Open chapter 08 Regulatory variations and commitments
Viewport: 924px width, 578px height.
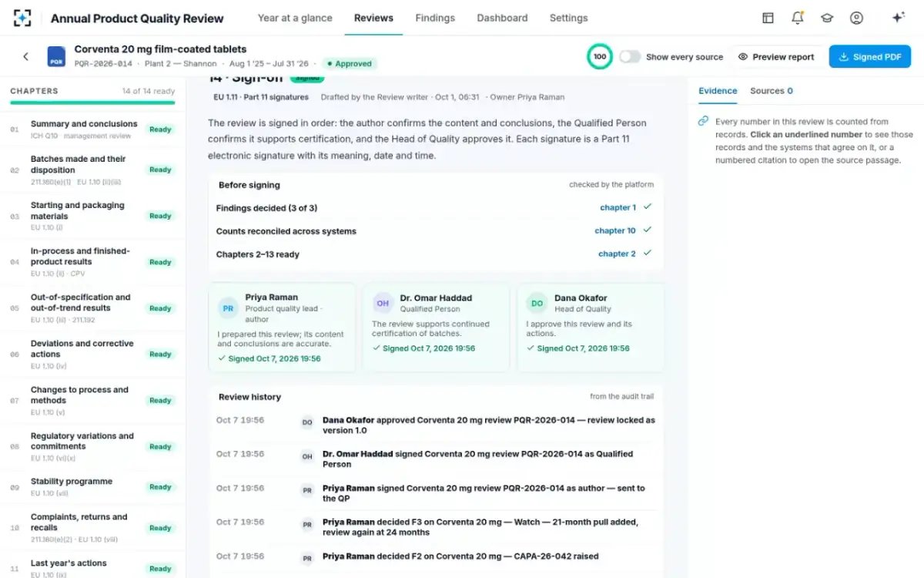pyautogui.click(x=92, y=447)
